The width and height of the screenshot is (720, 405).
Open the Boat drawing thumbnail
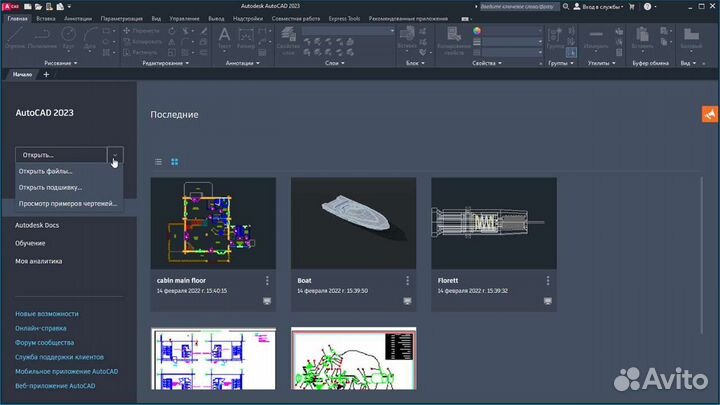(x=354, y=223)
